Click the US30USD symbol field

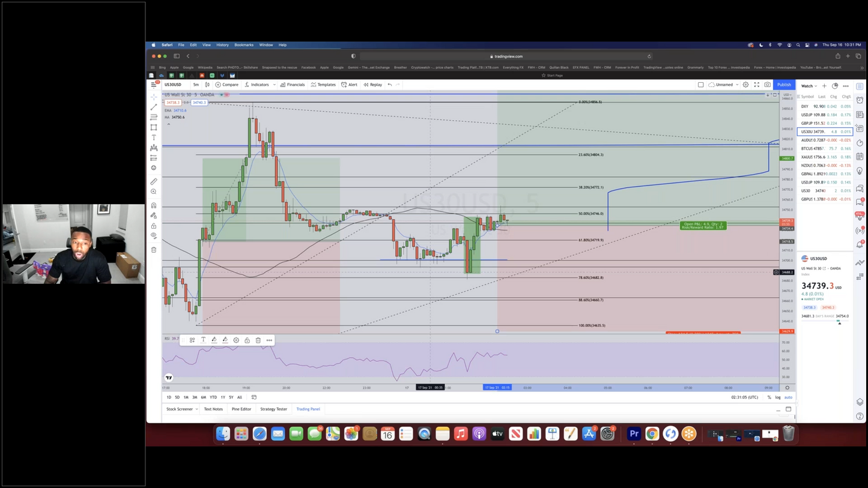click(174, 85)
